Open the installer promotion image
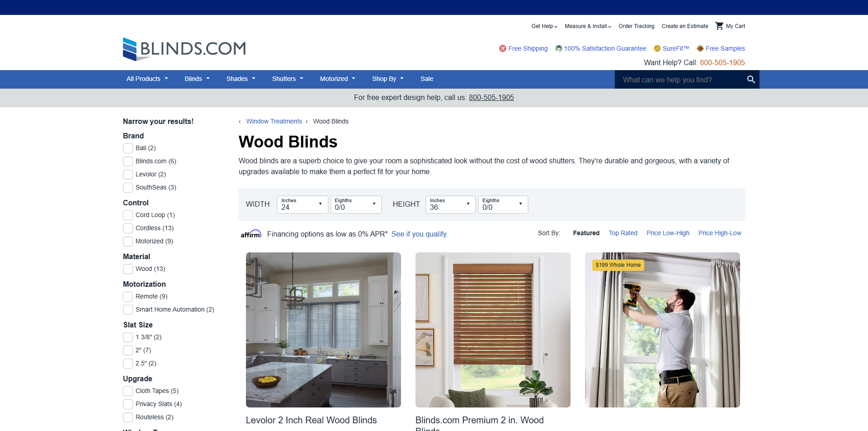The image size is (868, 431). (662, 330)
